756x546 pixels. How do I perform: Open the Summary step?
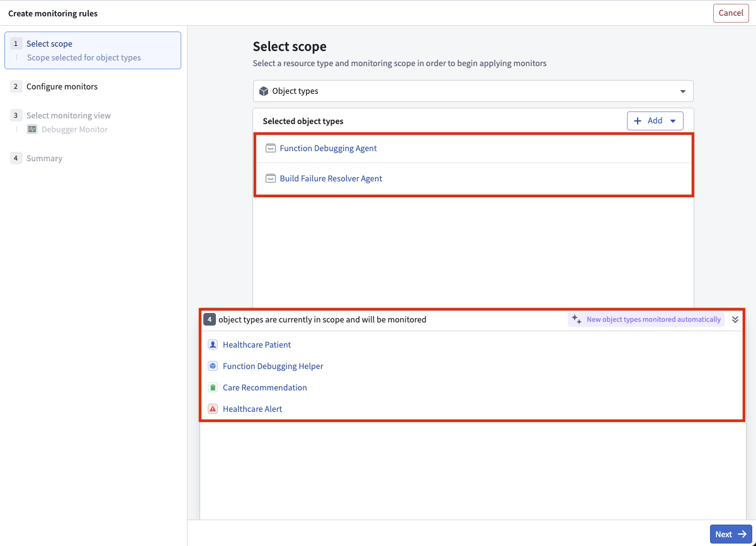[44, 159]
